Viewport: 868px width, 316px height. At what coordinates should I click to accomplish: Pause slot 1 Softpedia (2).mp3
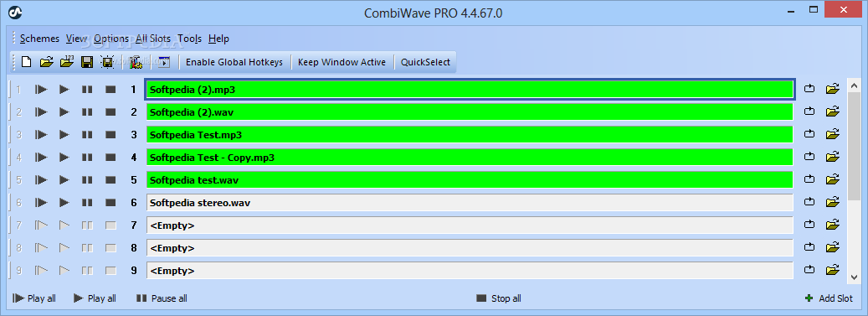87,89
